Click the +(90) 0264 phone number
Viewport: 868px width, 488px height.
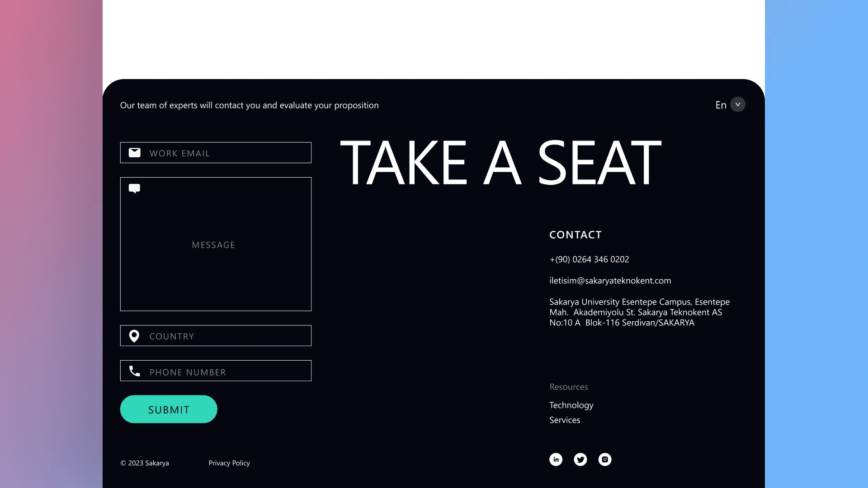(x=589, y=259)
